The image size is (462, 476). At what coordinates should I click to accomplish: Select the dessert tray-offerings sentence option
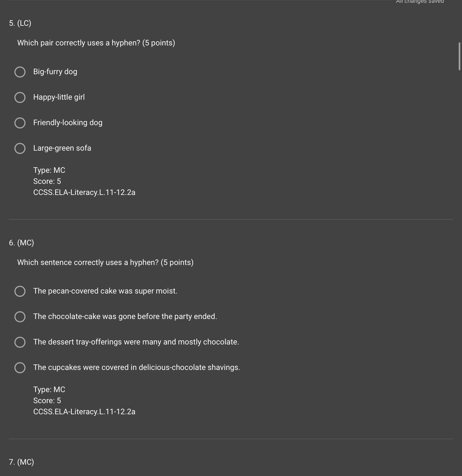pos(20,342)
